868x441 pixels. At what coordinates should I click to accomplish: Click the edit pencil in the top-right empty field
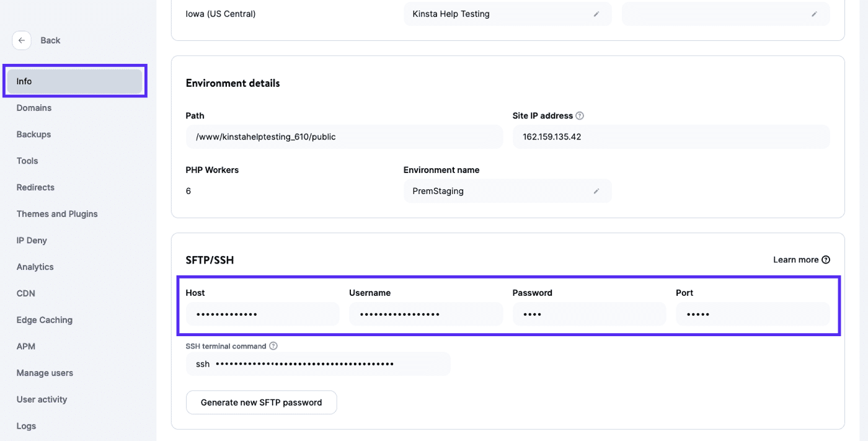pos(815,14)
